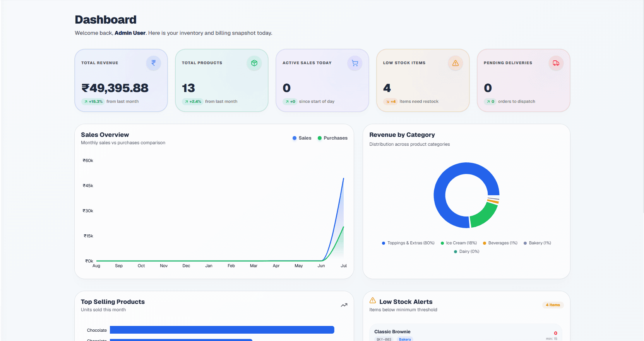This screenshot has width=644, height=341.
Task: Click the box icon on Total Products card
Action: click(254, 63)
